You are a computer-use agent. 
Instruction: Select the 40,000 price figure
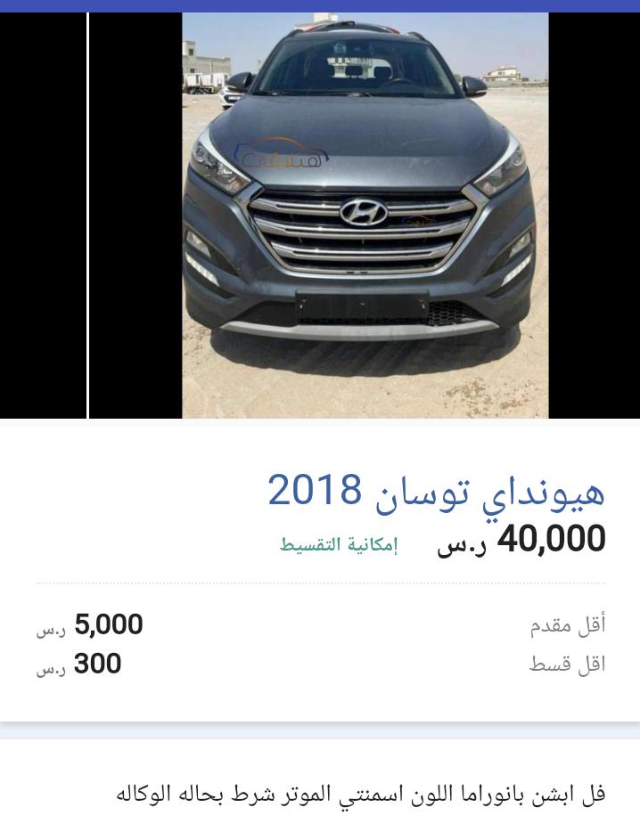552,539
